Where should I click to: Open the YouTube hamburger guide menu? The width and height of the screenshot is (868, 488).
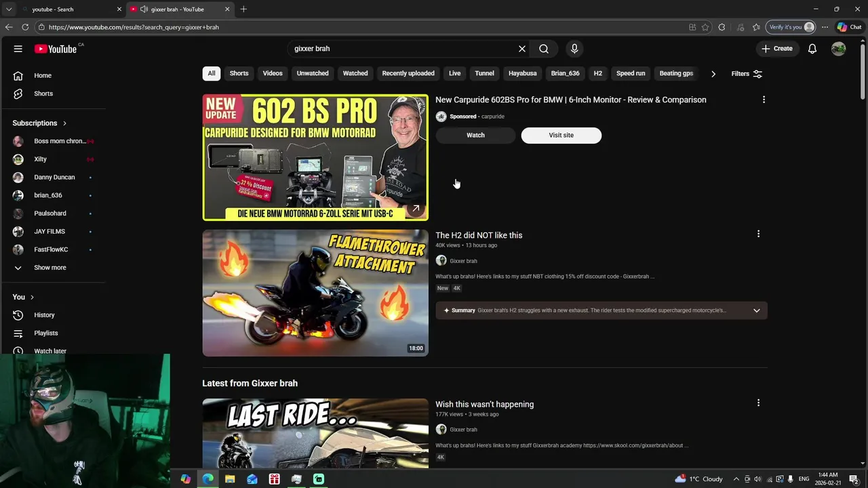click(18, 49)
